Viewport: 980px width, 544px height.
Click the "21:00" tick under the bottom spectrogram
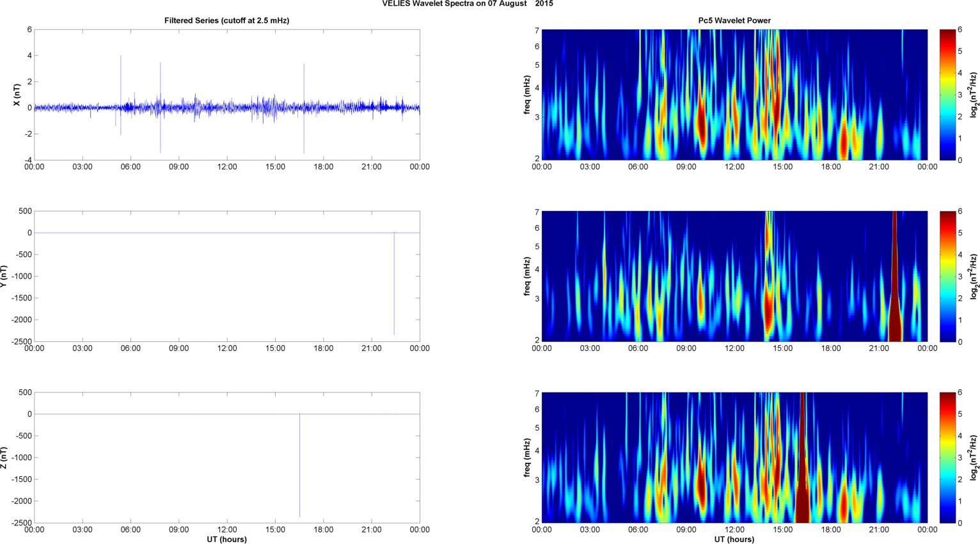pos(879,530)
